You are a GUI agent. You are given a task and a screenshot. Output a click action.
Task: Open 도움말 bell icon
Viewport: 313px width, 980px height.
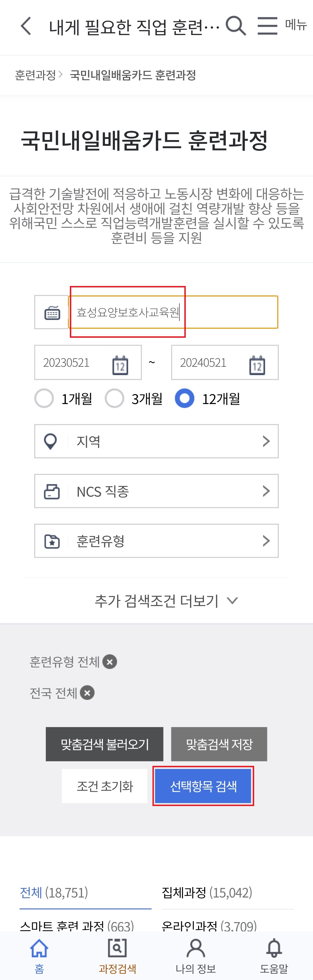pos(274,955)
